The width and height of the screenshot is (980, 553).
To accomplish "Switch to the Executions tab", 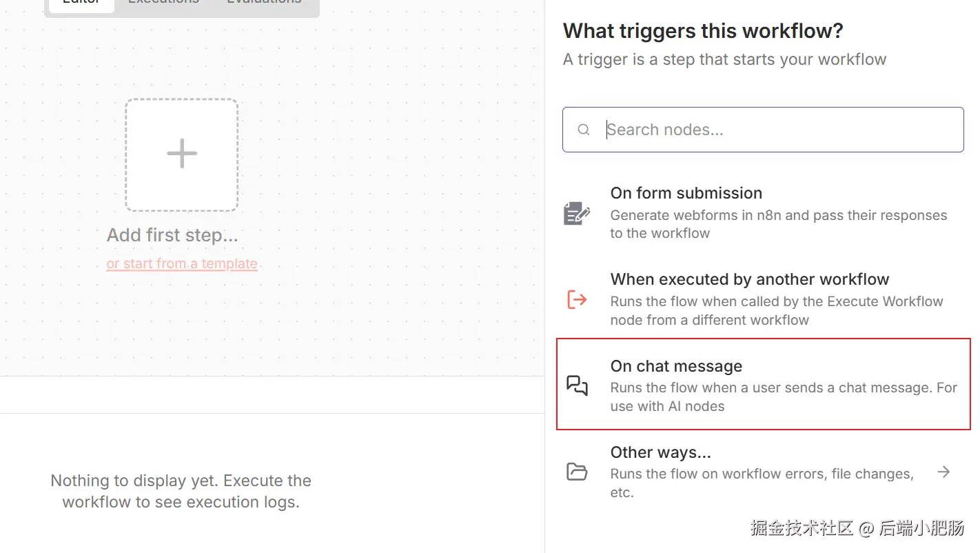I will 163,3.
